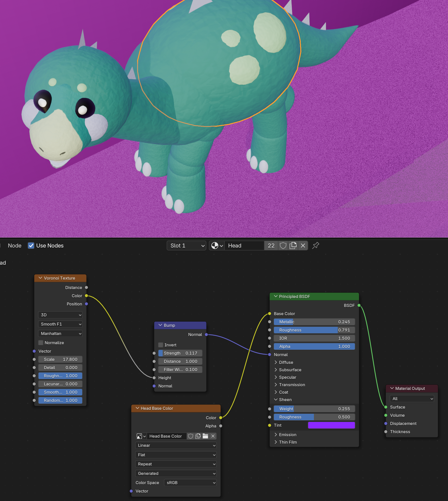This screenshot has width=448, height=501.
Task: Open the Node menu
Action: click(14, 246)
